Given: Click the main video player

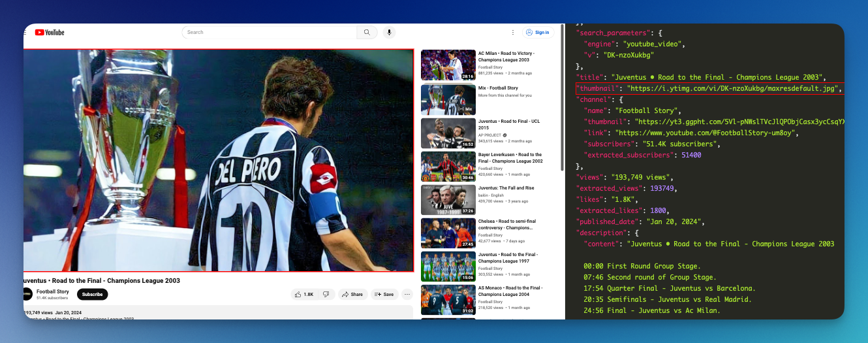Looking at the screenshot, I should (x=219, y=160).
